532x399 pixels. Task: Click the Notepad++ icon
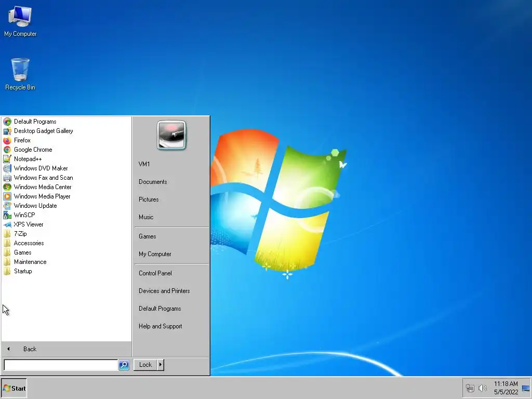click(x=7, y=159)
